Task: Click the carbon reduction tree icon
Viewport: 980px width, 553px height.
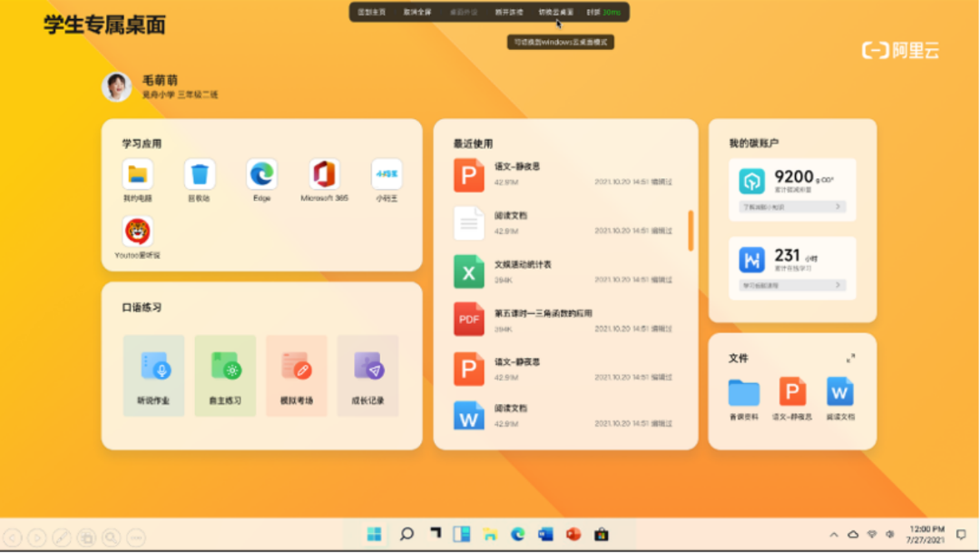Action: click(x=752, y=181)
